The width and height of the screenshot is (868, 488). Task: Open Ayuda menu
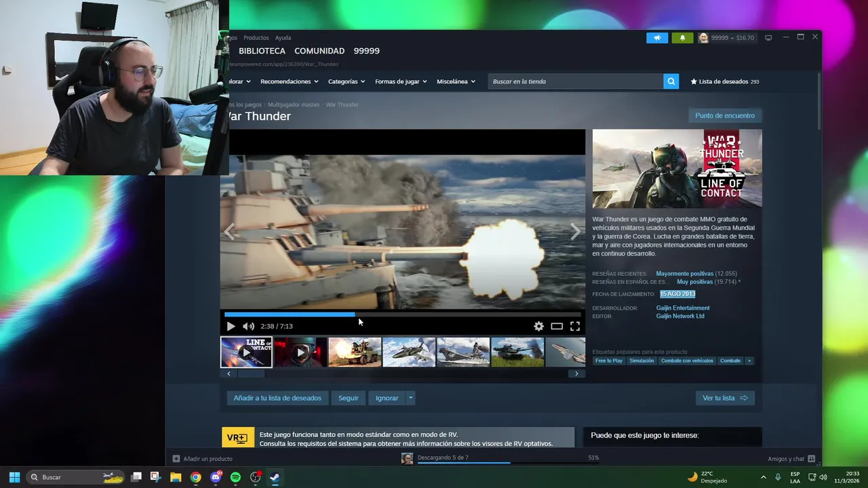tap(283, 38)
